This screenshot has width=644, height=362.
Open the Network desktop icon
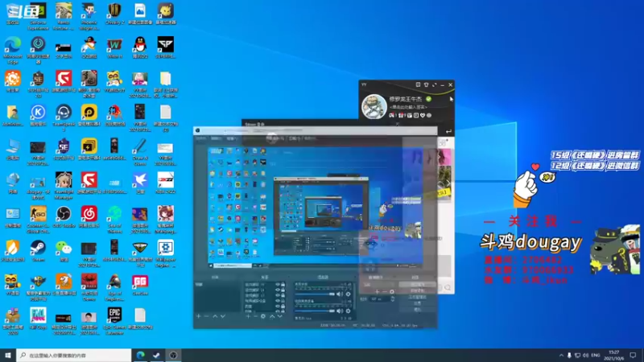pos(12,183)
